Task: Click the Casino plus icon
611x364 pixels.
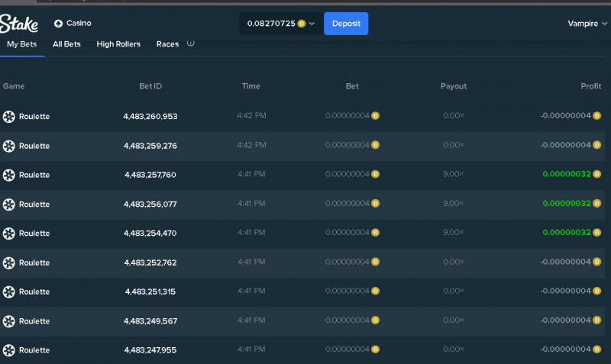Action: [x=59, y=24]
